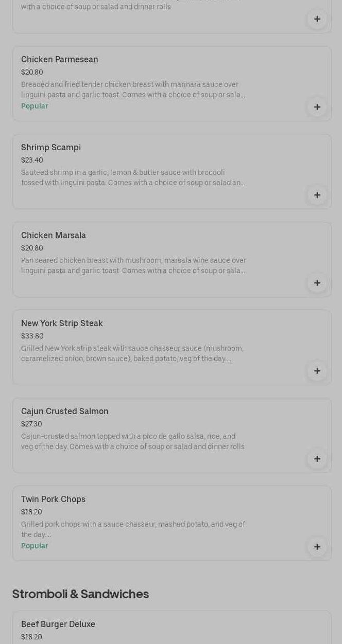This screenshot has width=342, height=644.
Task: Open the Twin Pork Chops item title
Action: (53, 499)
